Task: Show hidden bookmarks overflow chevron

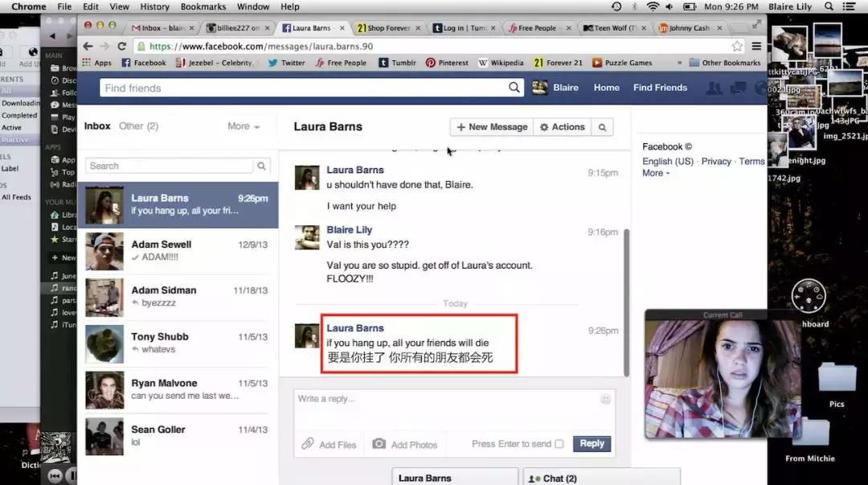Action: pyautogui.click(x=679, y=63)
